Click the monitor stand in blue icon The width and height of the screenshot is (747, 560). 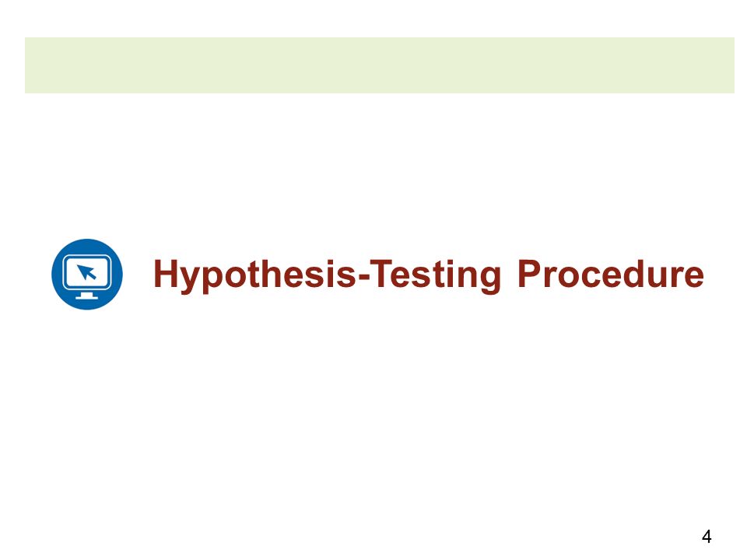[86, 294]
